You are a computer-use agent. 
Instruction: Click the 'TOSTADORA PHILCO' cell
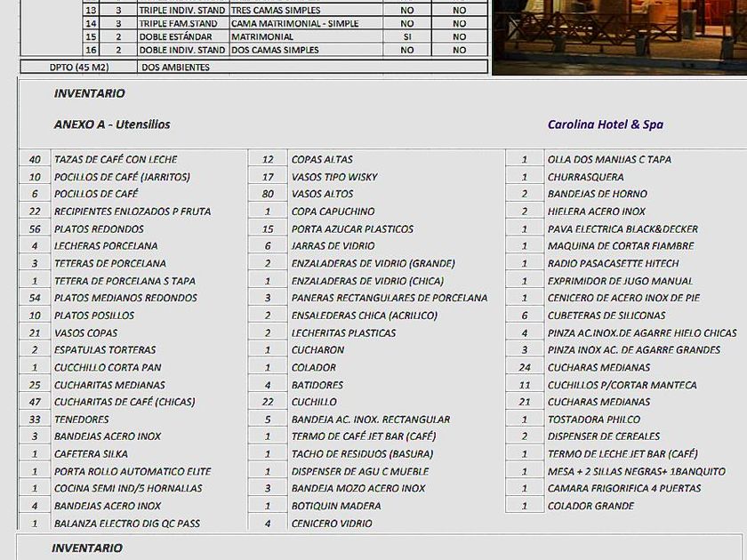pyautogui.click(x=594, y=420)
